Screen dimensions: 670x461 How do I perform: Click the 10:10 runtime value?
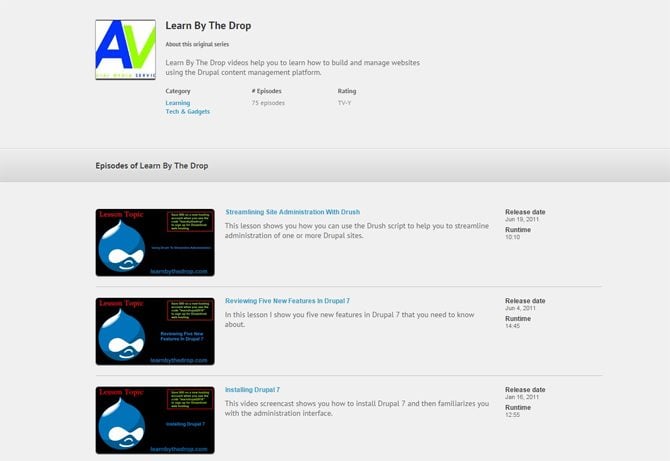[x=512, y=237]
